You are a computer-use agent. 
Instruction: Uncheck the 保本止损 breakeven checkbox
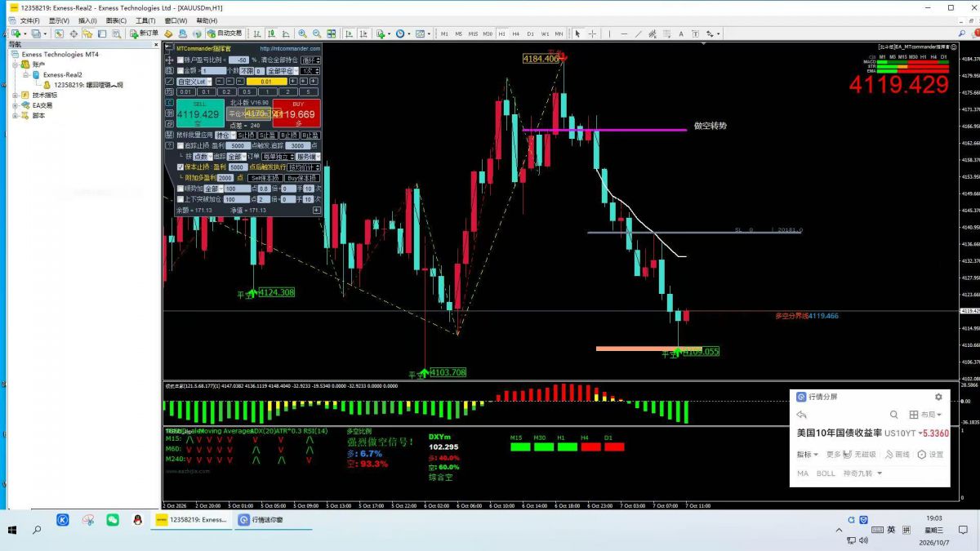click(180, 167)
